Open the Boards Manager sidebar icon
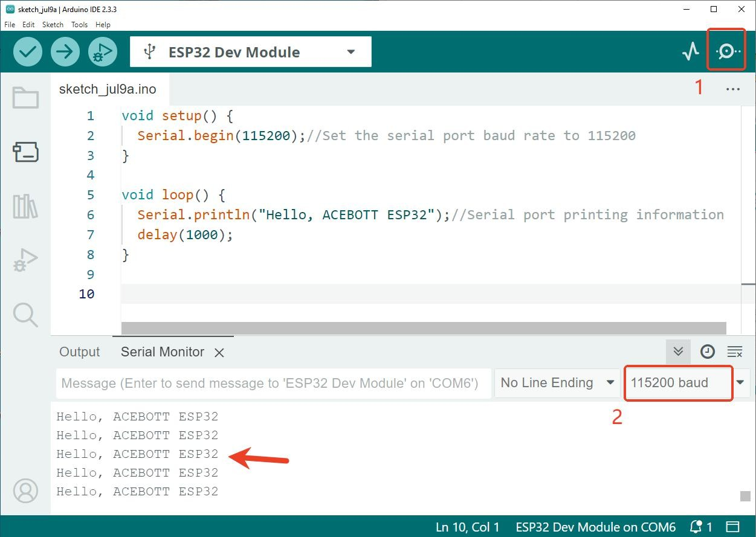Screen dimensions: 756x537 25,152
